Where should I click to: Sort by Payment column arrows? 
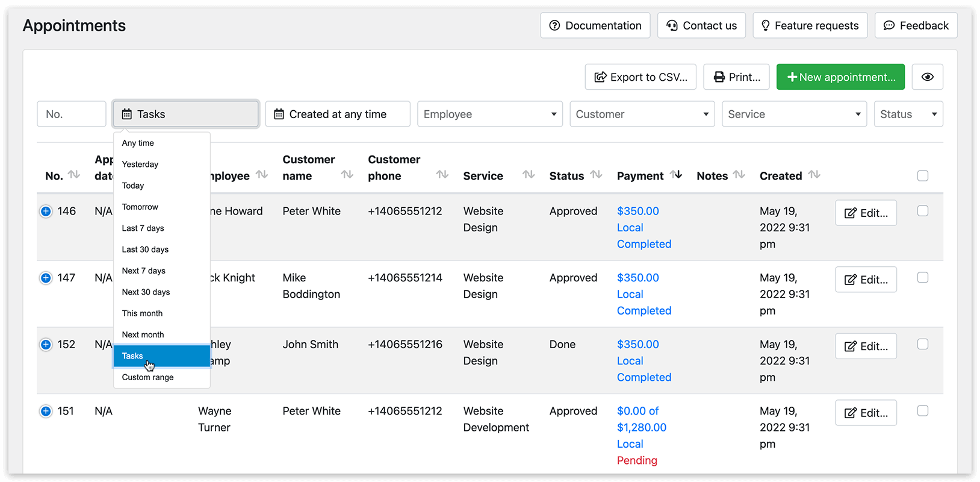pyautogui.click(x=676, y=175)
